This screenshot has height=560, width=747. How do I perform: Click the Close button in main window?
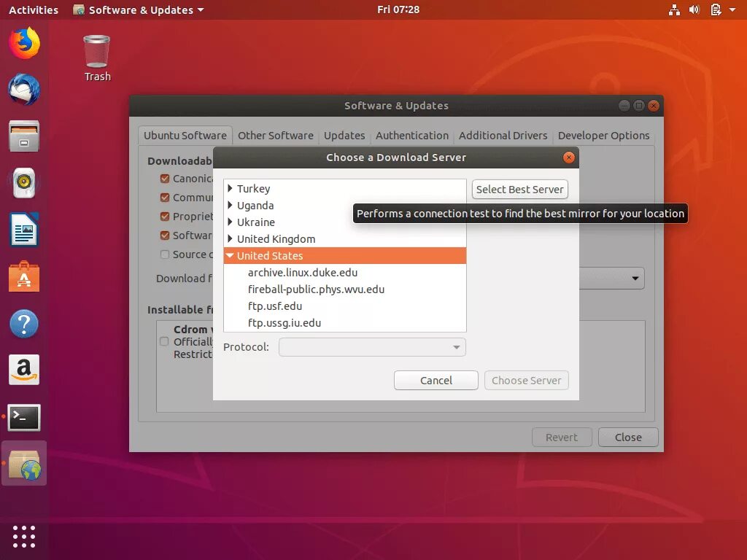pos(628,437)
